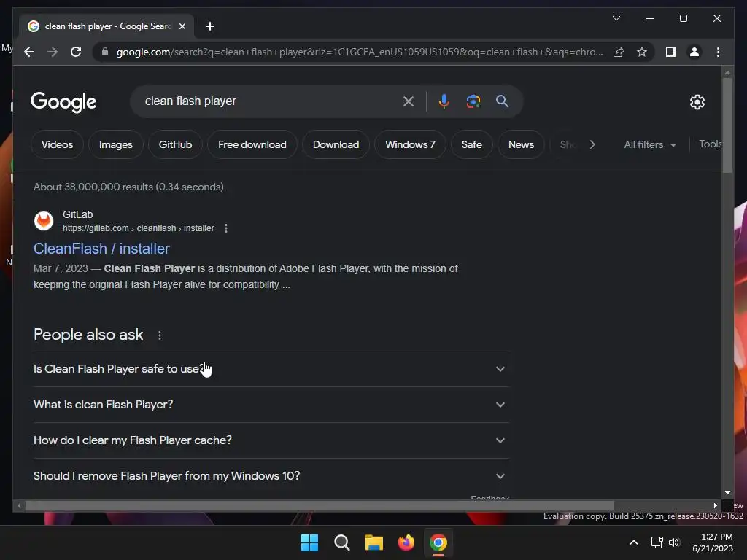Open Firefox from the taskbar

[x=406, y=542]
